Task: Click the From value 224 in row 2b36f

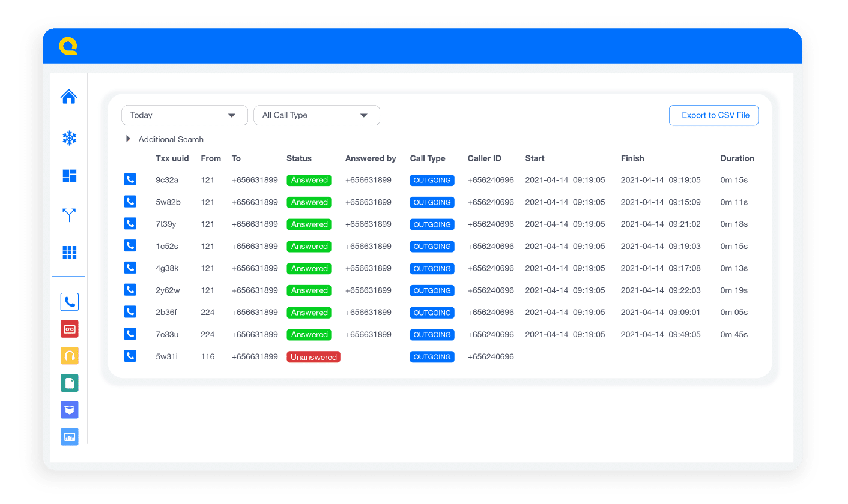Action: [208, 312]
